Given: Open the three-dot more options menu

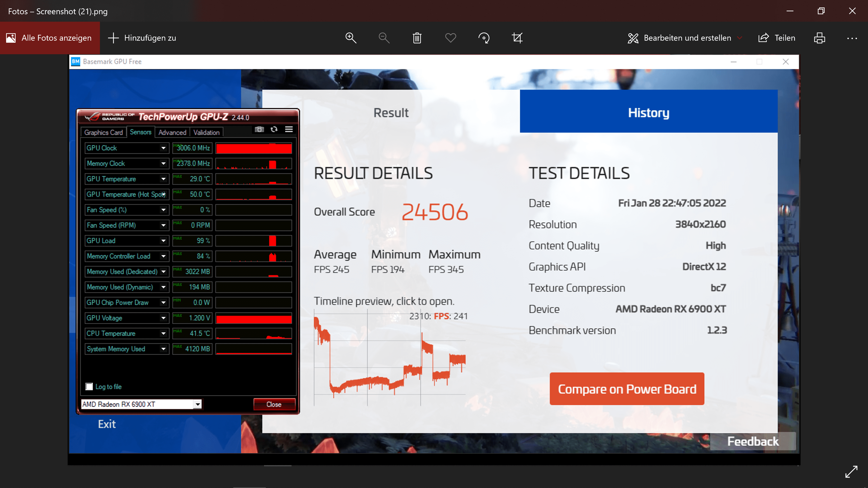Looking at the screenshot, I should (852, 38).
